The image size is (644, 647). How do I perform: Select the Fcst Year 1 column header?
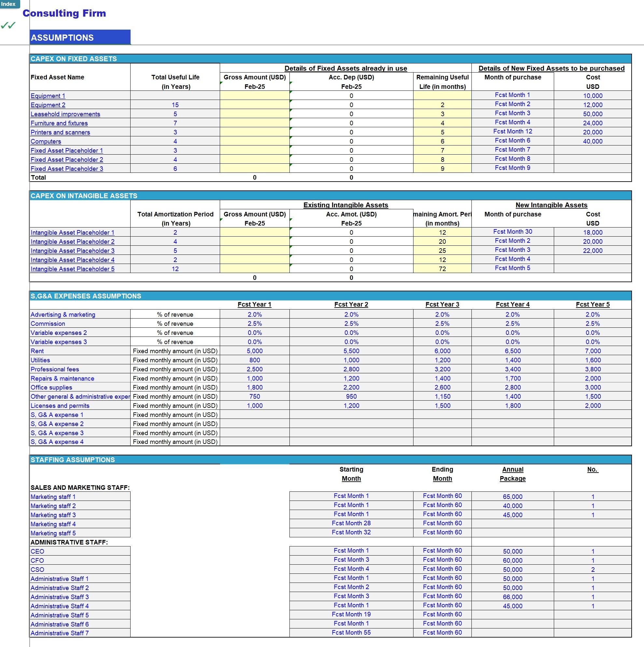pos(255,304)
